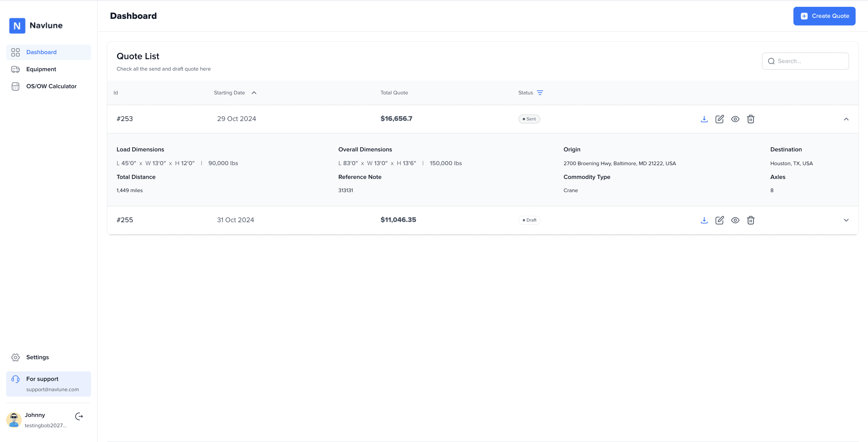
Task: Click the Navlune logo icon
Action: coord(17,26)
